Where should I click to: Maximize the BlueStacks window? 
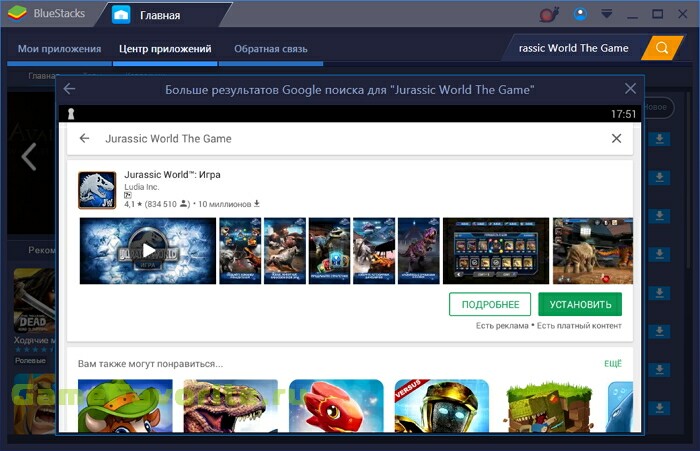coord(657,14)
